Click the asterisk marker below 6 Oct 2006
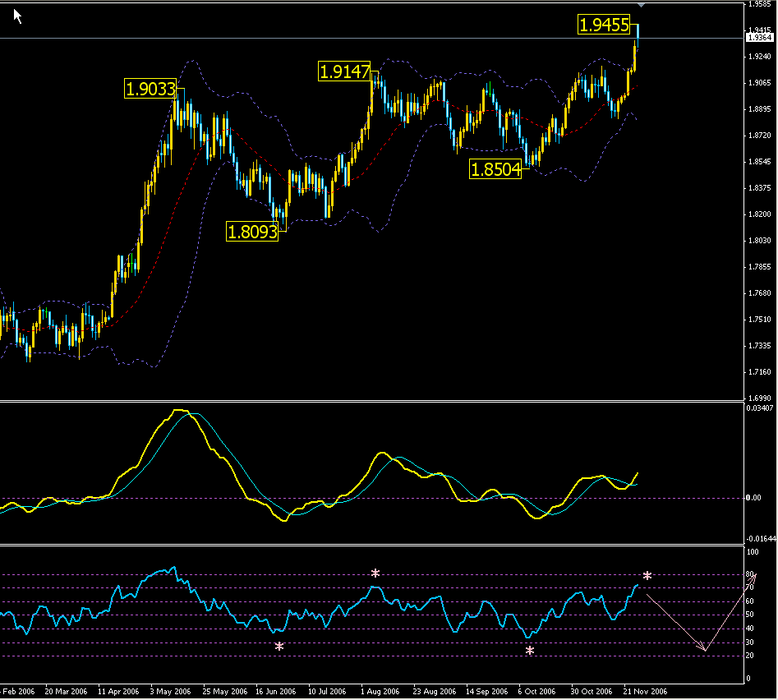 [529, 652]
